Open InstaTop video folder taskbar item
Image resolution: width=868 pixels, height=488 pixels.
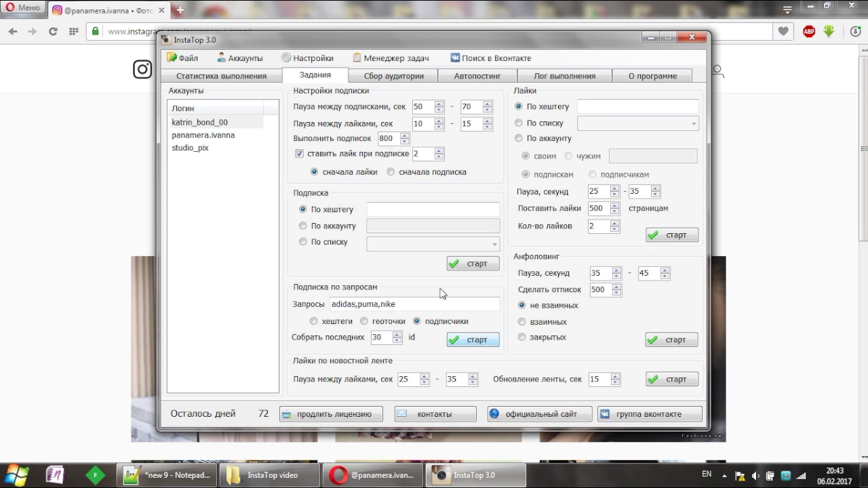pos(270,475)
